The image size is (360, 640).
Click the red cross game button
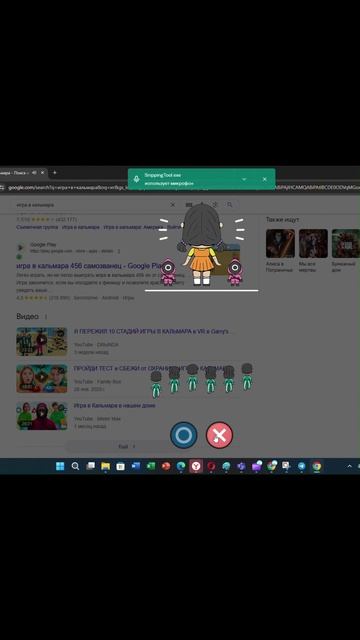(x=220, y=435)
